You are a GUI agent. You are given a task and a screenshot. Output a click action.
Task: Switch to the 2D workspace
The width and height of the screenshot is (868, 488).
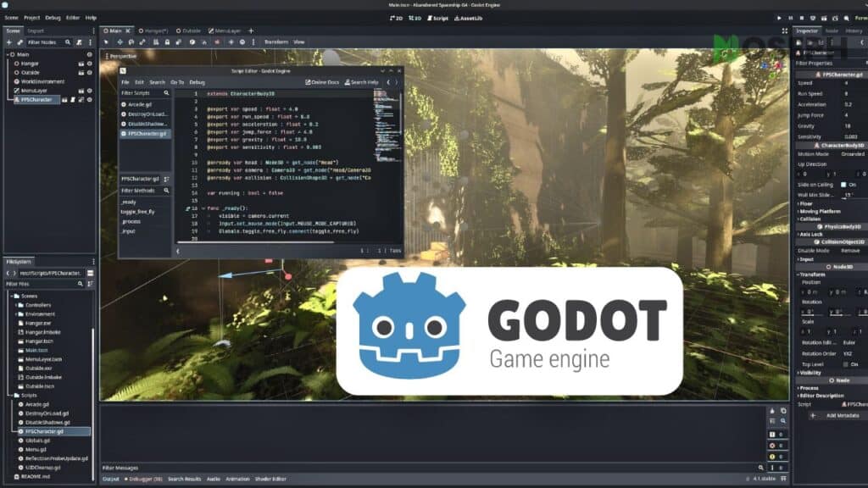[397, 19]
